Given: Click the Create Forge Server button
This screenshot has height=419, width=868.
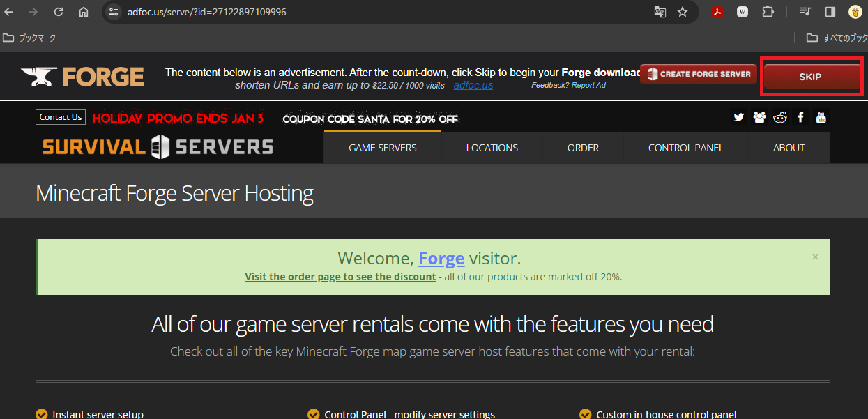Looking at the screenshot, I should point(699,74).
